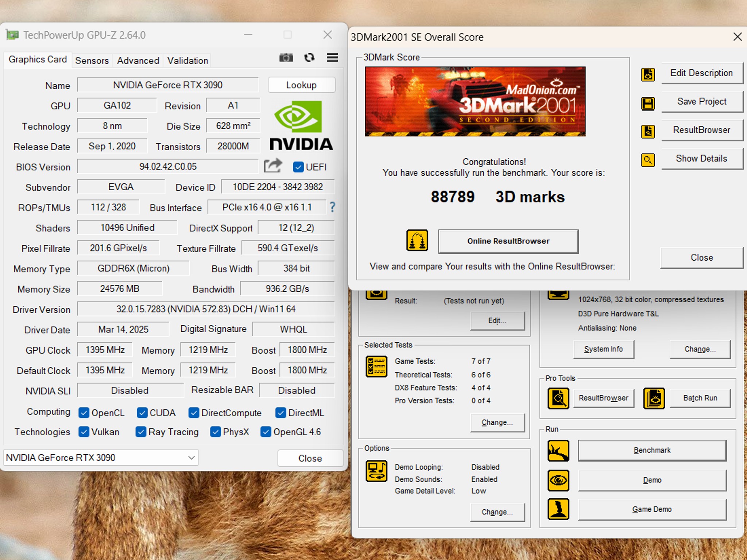Viewport: 747px width, 560px height.
Task: Open the Validation tab
Action: [187, 61]
